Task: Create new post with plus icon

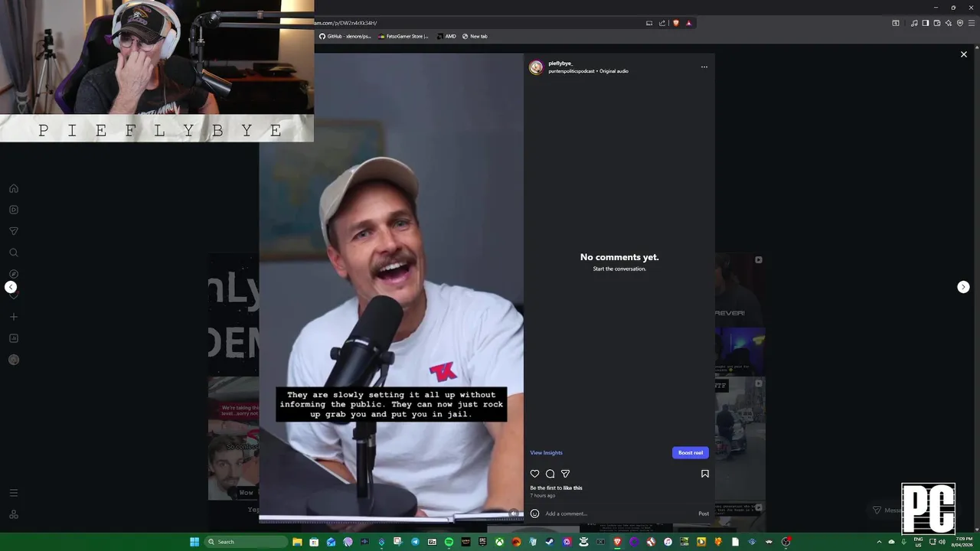Action: tap(13, 317)
